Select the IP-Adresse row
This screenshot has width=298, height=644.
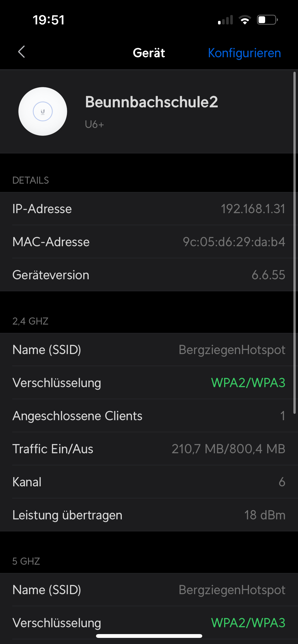click(x=149, y=209)
